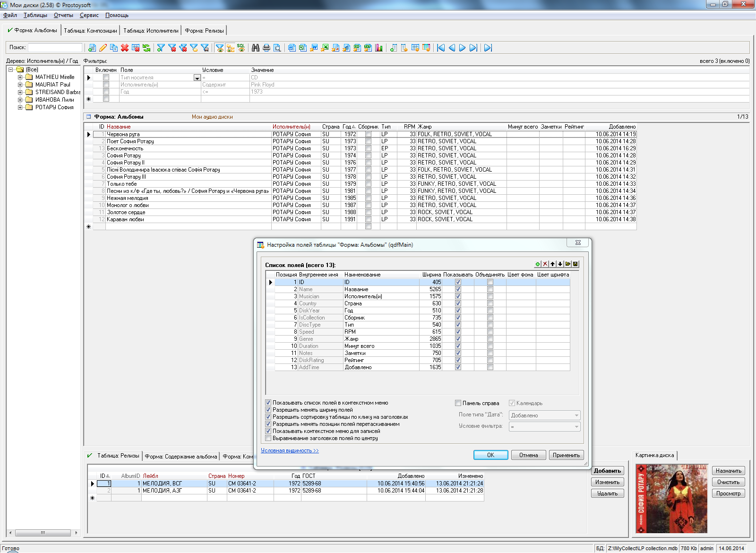Screen dimensions: 756x553
Task: Click the 'Применить' button
Action: (x=566, y=455)
